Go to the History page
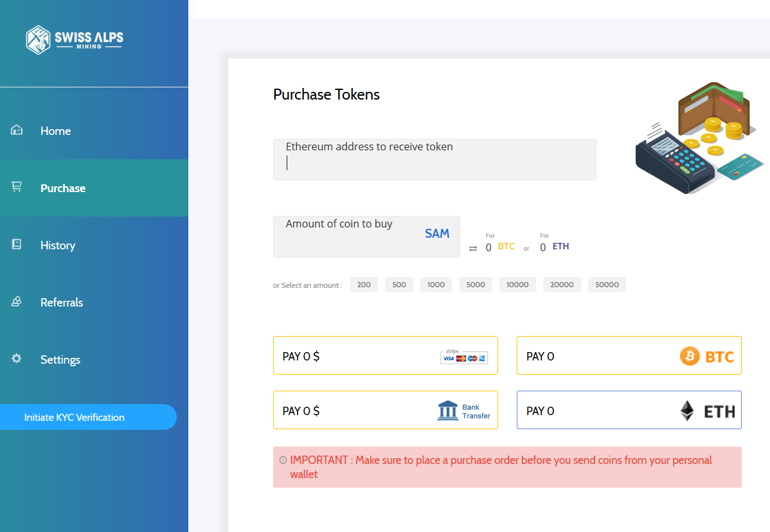Image resolution: width=770 pixels, height=532 pixels. (94, 245)
